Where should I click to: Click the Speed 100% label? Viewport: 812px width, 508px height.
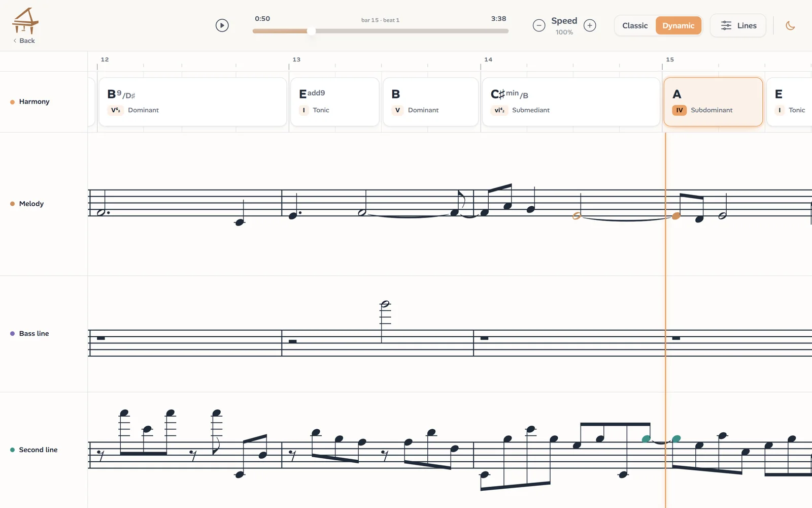click(564, 25)
